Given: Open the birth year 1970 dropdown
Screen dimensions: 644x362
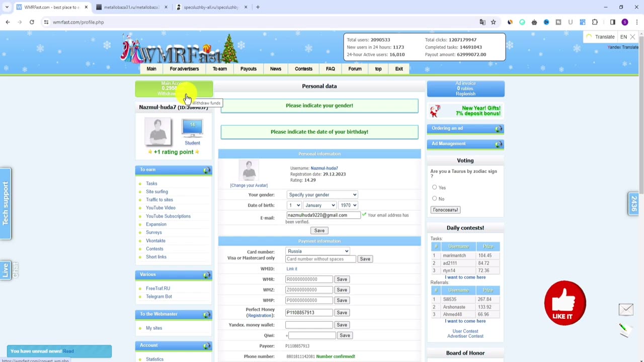Looking at the screenshot, I should [348, 205].
